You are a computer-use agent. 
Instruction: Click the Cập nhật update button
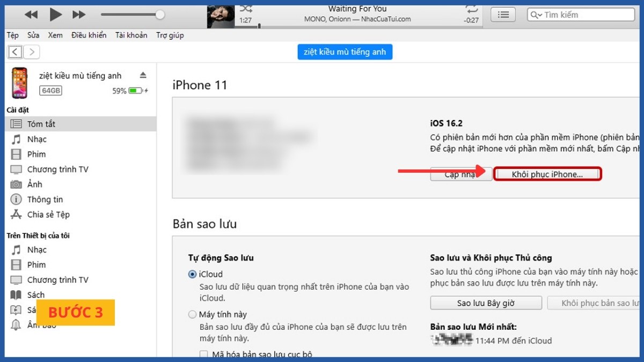tap(461, 174)
